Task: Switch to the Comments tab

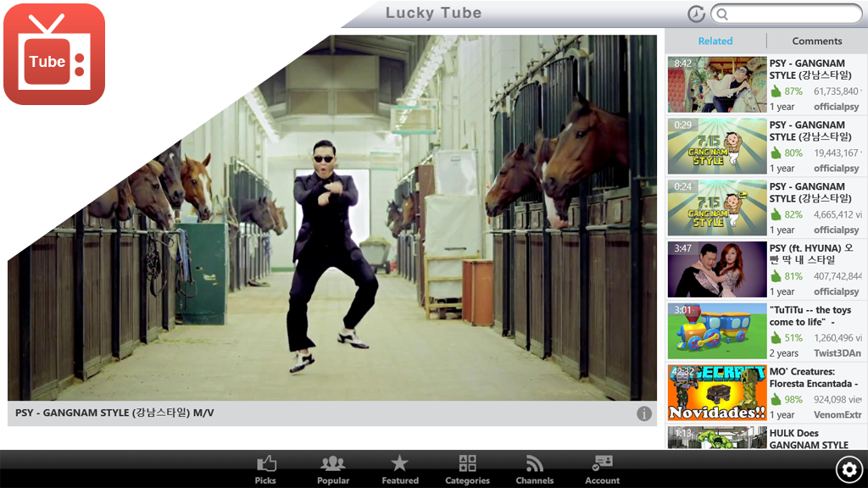Action: (x=816, y=41)
